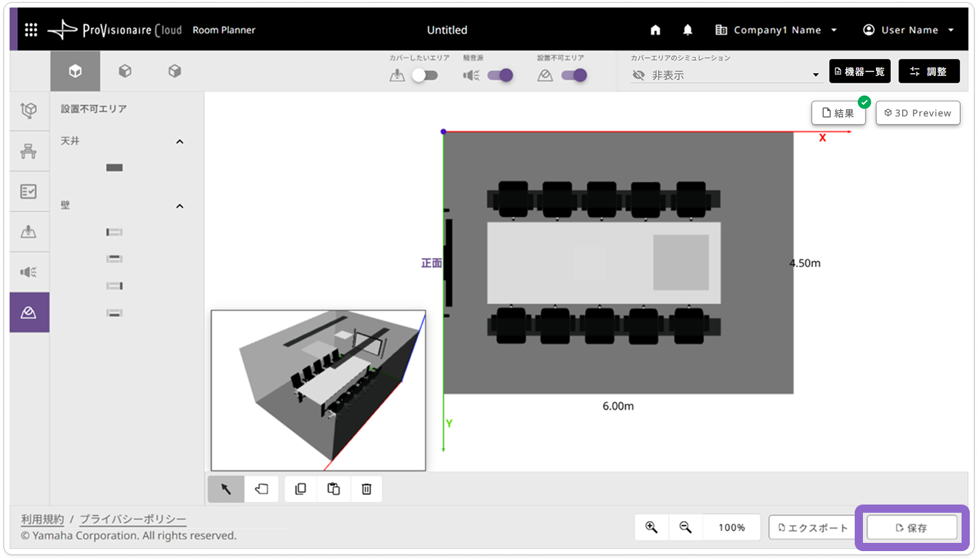Enable the カバーしたいエリア toggle
This screenshot has height=560, width=978.
pyautogui.click(x=425, y=75)
